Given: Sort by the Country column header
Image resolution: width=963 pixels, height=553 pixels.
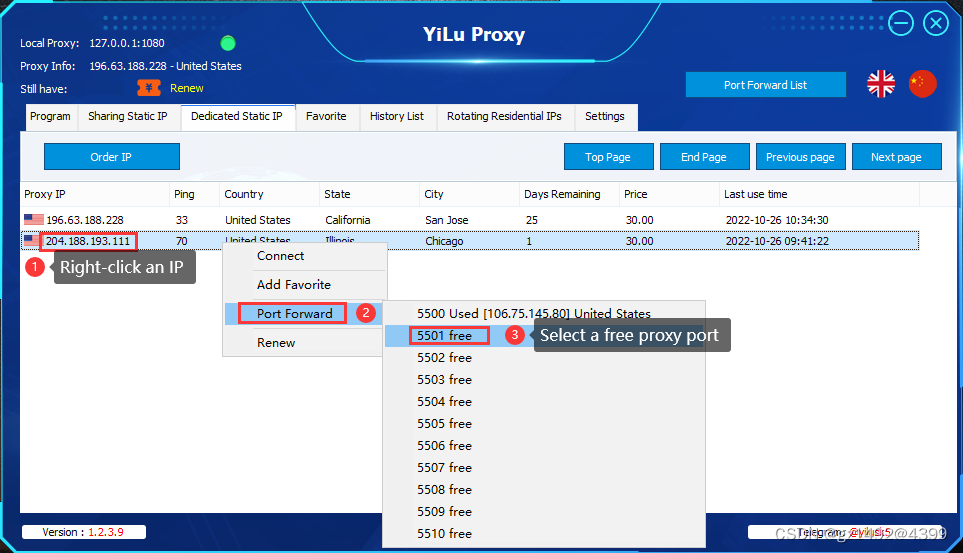Looking at the screenshot, I should [269, 194].
